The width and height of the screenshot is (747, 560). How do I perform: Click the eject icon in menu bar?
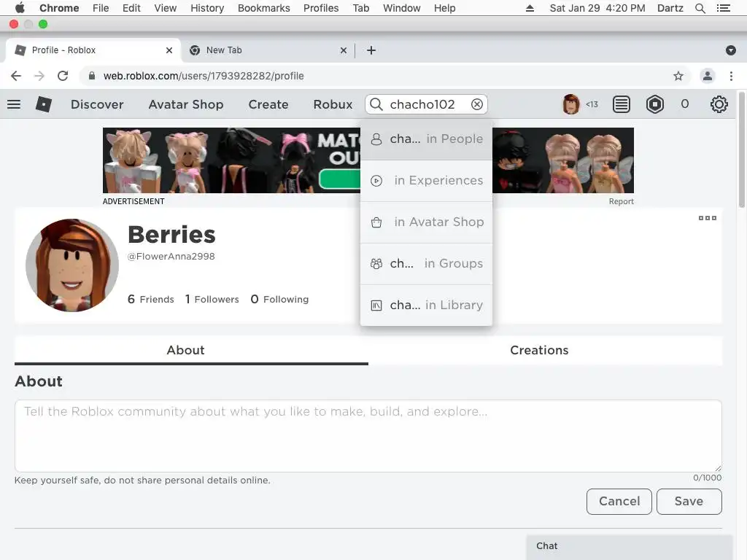click(x=530, y=8)
